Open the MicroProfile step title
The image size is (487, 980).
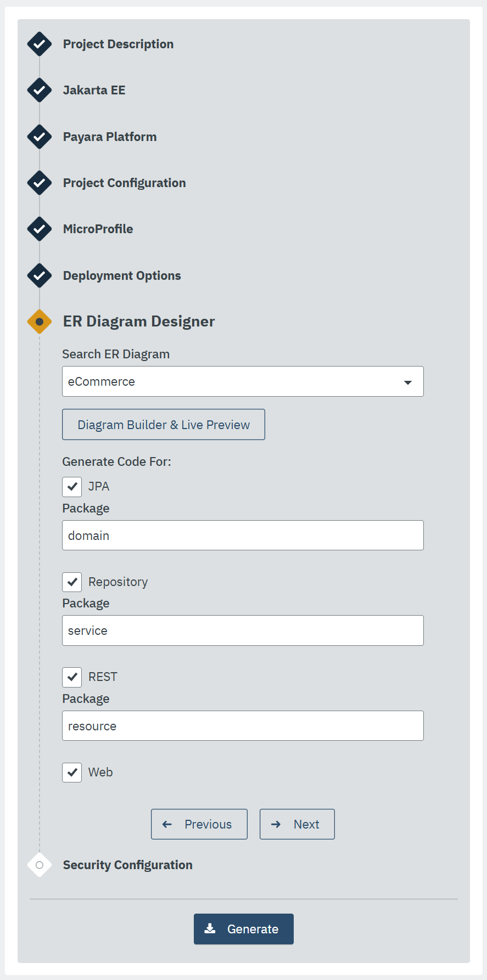(98, 229)
